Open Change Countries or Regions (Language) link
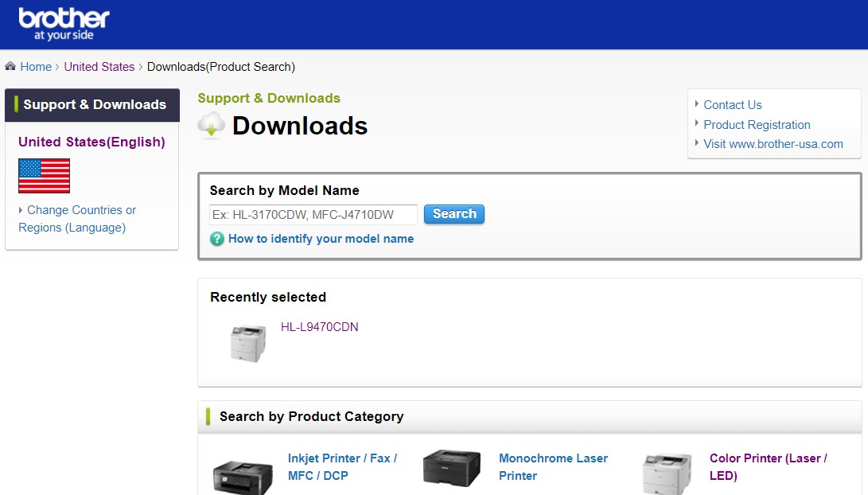 point(77,219)
